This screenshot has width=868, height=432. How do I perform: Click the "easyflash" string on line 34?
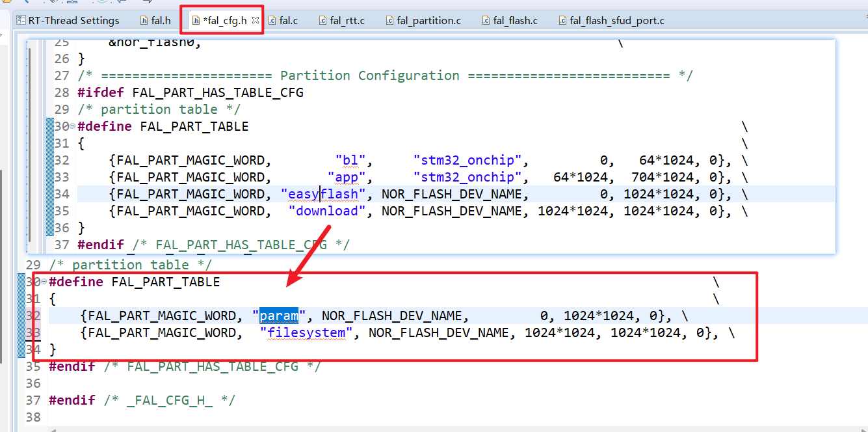(x=323, y=194)
